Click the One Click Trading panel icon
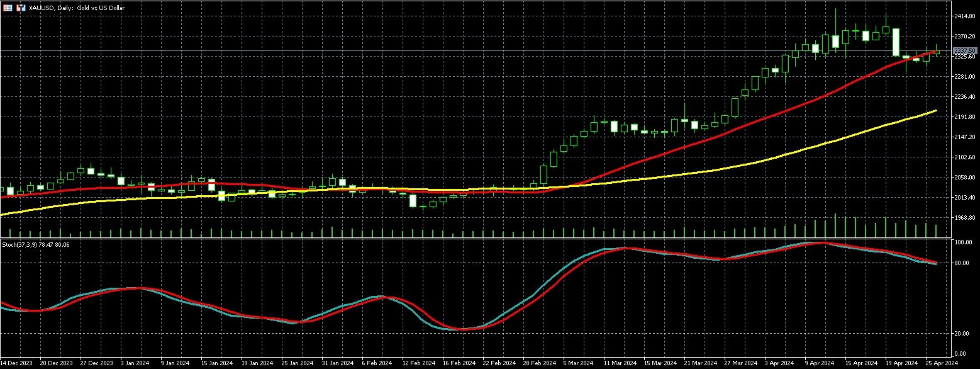Image resolution: width=980 pixels, height=369 pixels. pyautogui.click(x=8, y=8)
